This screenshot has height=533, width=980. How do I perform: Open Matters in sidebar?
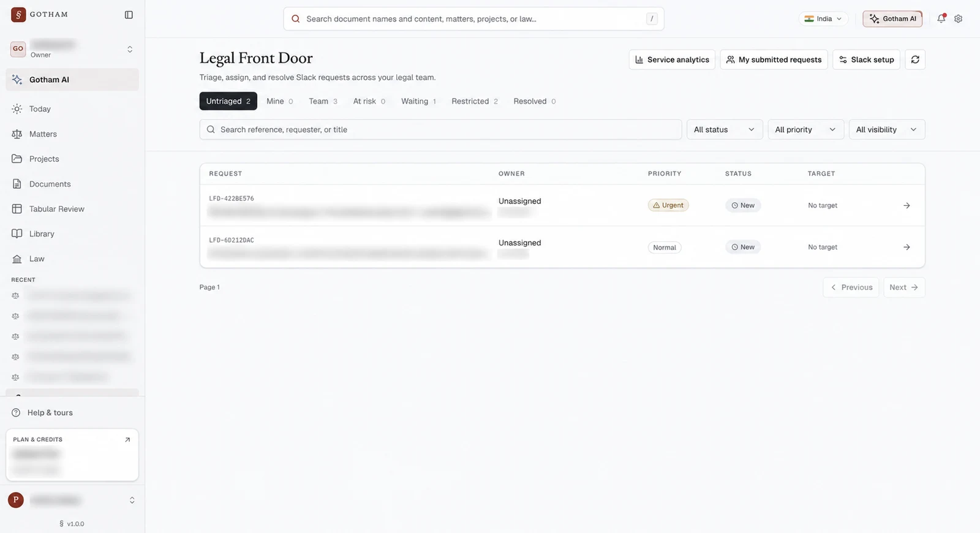[x=72, y=134]
